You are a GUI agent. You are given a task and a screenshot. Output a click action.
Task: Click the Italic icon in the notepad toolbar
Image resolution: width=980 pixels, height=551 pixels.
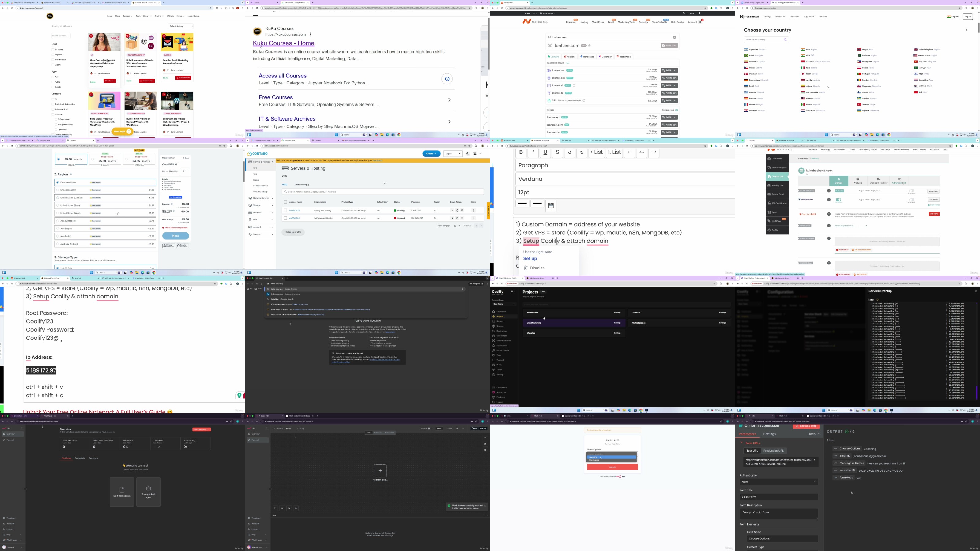(533, 152)
